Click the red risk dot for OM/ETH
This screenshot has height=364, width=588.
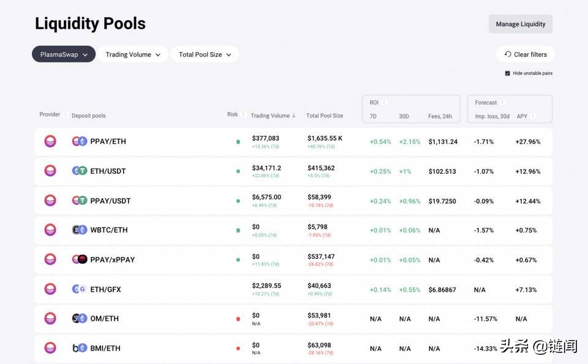click(238, 319)
